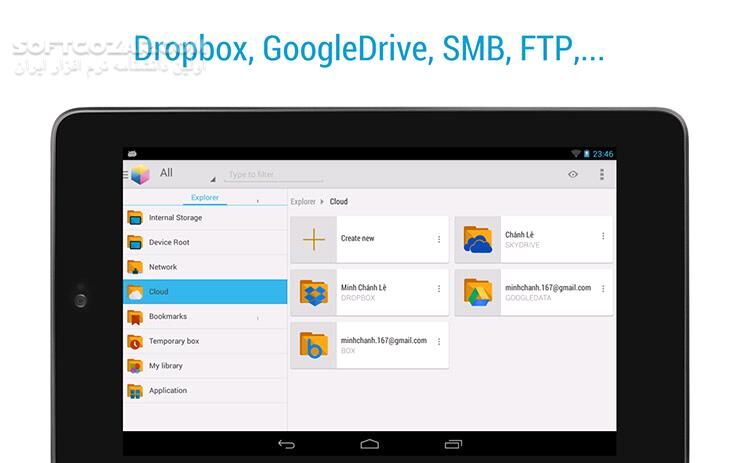Click the Create new label
The height and width of the screenshot is (463, 740).
[x=357, y=238]
